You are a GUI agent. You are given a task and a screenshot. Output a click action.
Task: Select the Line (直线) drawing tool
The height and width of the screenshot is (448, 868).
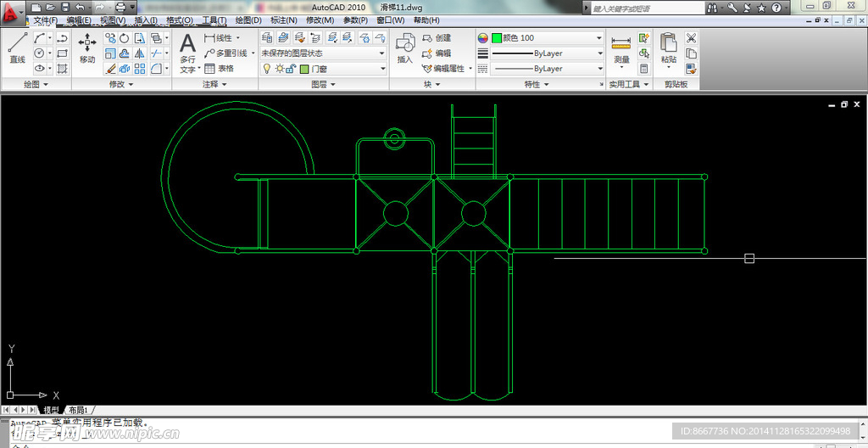pos(17,48)
